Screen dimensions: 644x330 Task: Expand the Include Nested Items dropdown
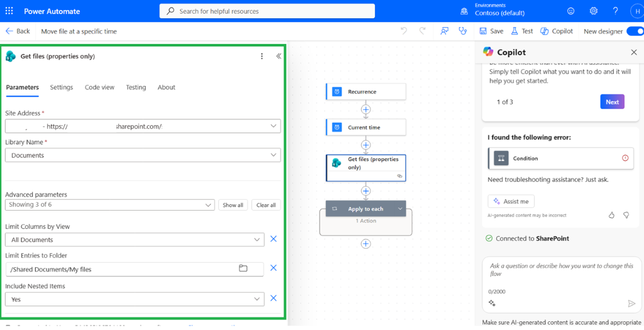(x=257, y=299)
